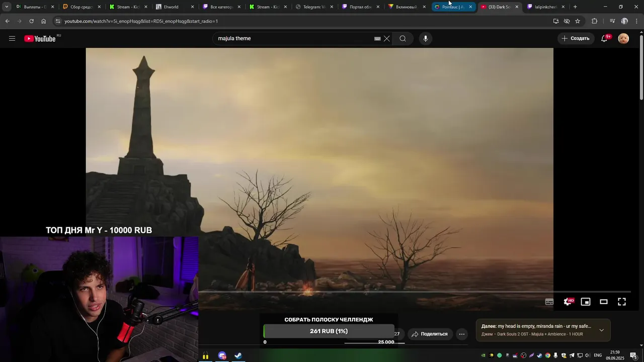Click the browser back arrow
644x362 pixels.
(7, 21)
